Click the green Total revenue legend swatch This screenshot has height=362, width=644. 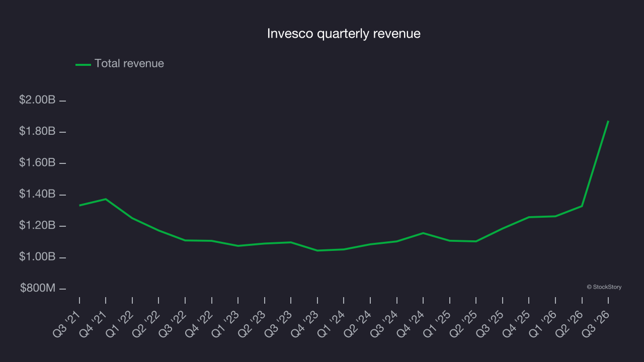83,64
